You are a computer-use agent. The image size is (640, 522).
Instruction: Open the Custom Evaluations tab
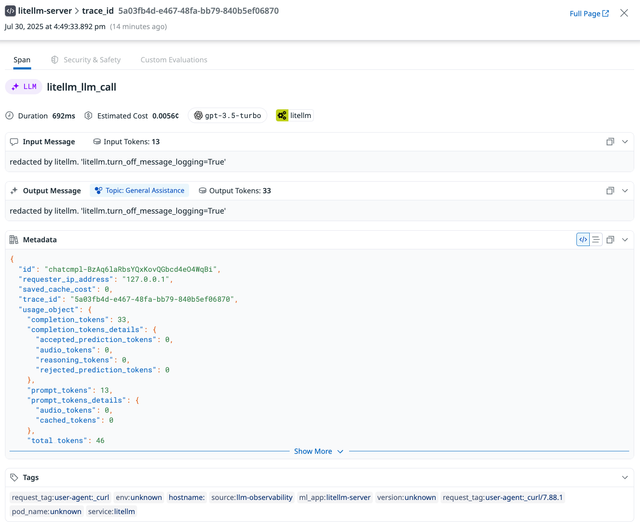click(174, 60)
